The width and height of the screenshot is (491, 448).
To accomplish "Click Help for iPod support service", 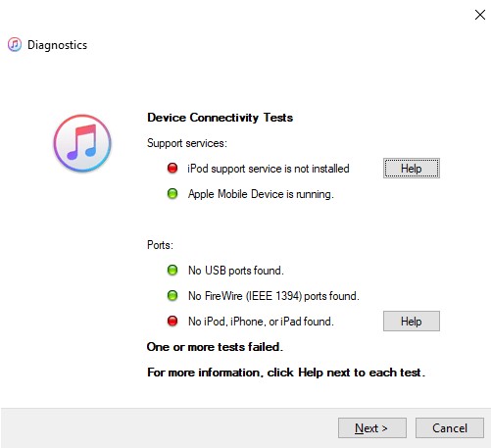I will point(412,169).
